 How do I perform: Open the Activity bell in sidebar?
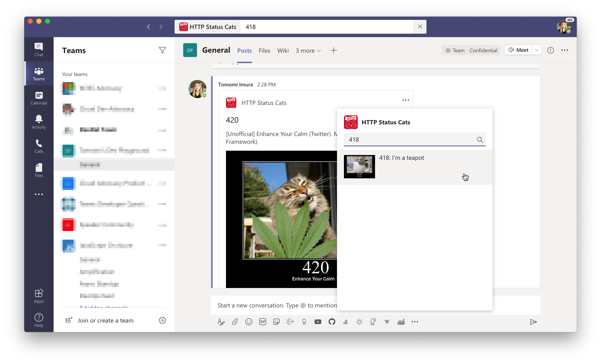click(x=39, y=122)
